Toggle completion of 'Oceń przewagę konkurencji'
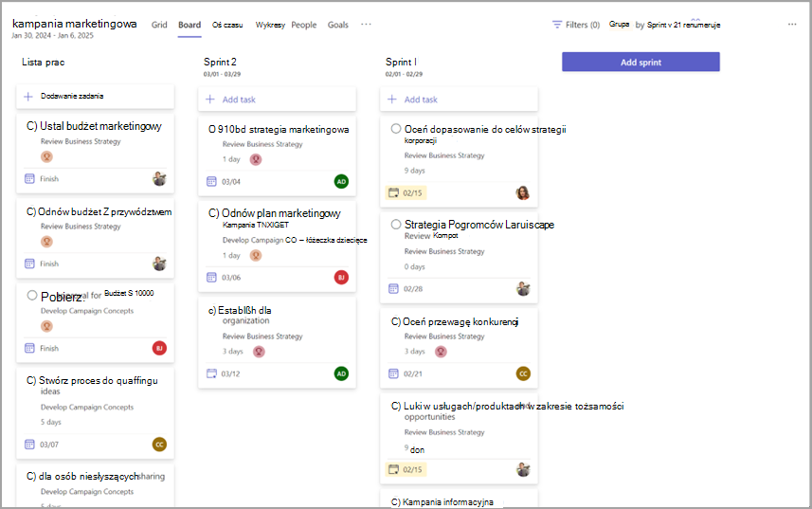The image size is (812, 509). [396, 322]
